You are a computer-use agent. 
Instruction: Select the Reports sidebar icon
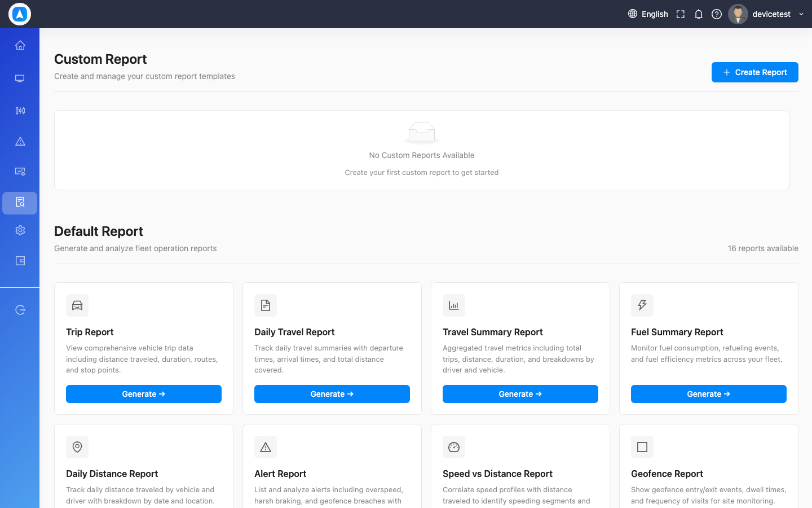pos(20,203)
